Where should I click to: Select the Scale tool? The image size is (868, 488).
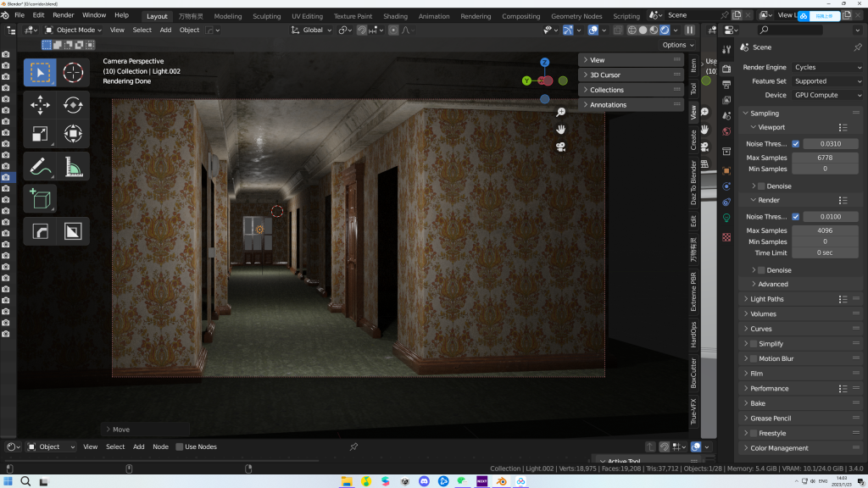point(40,134)
